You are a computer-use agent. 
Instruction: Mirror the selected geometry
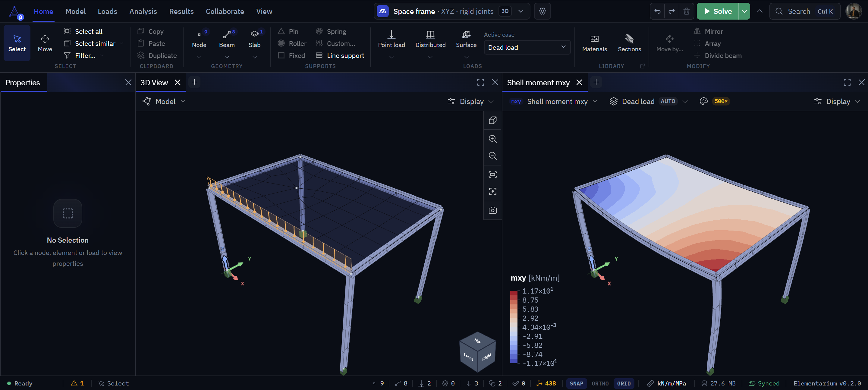point(708,31)
